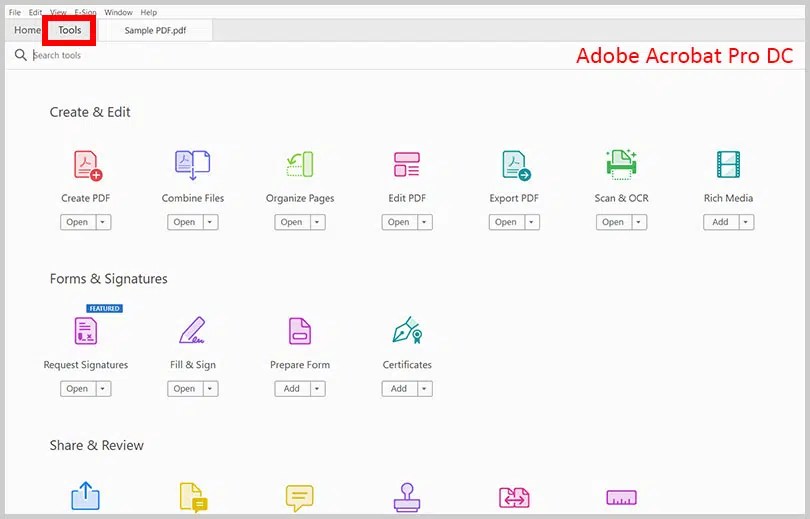
Task: Select the Certificates icon
Action: (x=407, y=330)
